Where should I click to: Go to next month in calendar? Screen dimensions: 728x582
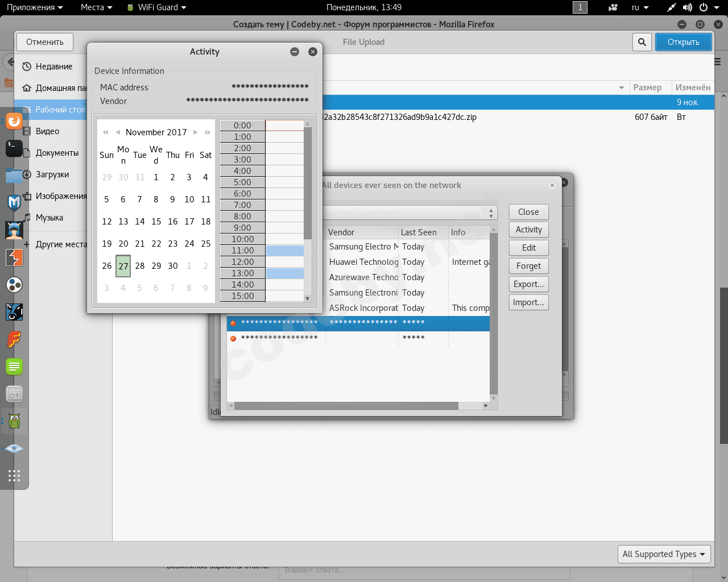coord(196,132)
